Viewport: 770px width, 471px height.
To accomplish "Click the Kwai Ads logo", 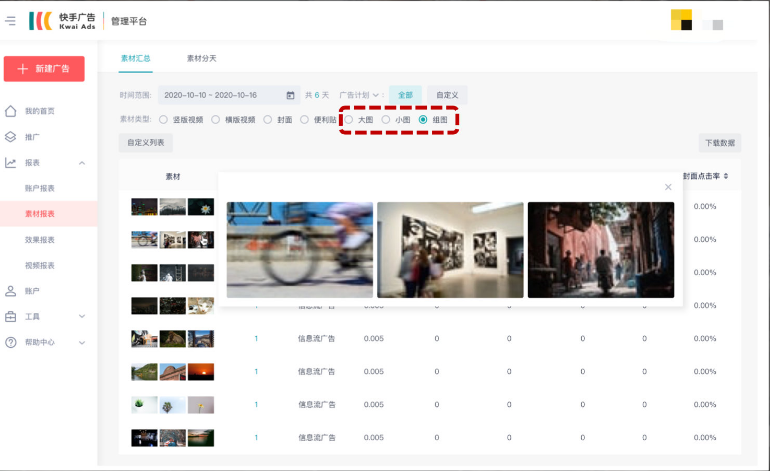I will [x=62, y=21].
